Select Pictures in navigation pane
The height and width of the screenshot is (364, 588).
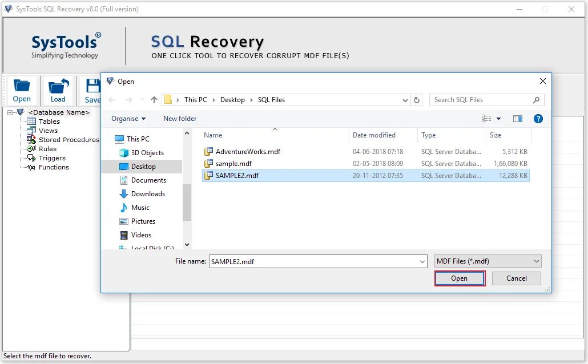tap(143, 221)
